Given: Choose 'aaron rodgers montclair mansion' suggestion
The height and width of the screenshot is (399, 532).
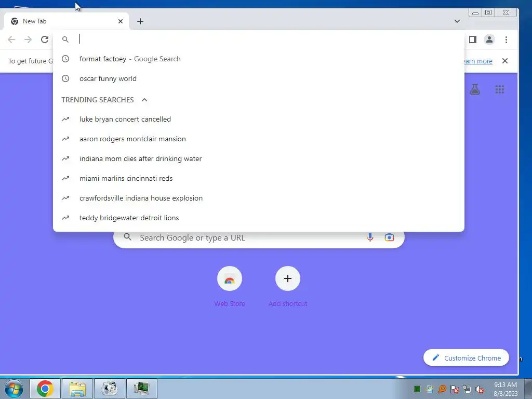Looking at the screenshot, I should pos(259,139).
